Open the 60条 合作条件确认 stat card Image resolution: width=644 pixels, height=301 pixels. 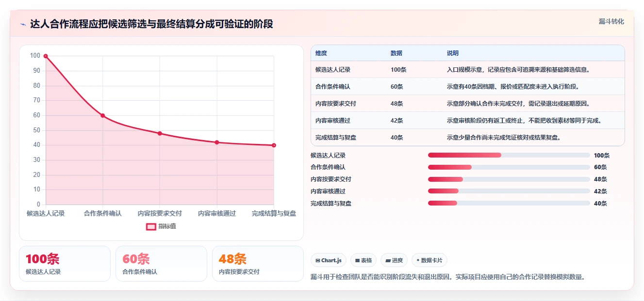coord(161,264)
